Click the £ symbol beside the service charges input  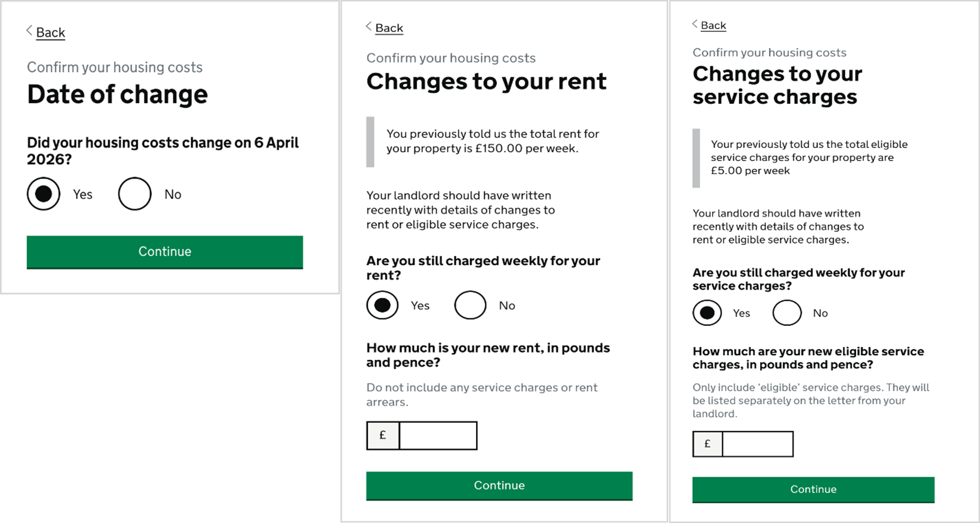click(707, 444)
